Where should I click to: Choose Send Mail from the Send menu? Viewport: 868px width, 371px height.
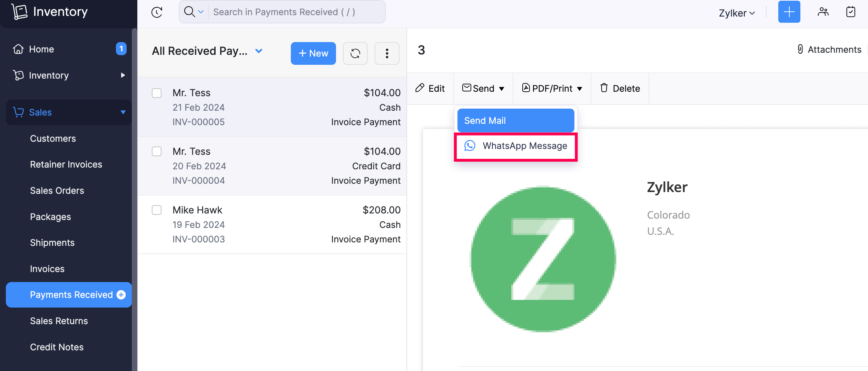[515, 120]
